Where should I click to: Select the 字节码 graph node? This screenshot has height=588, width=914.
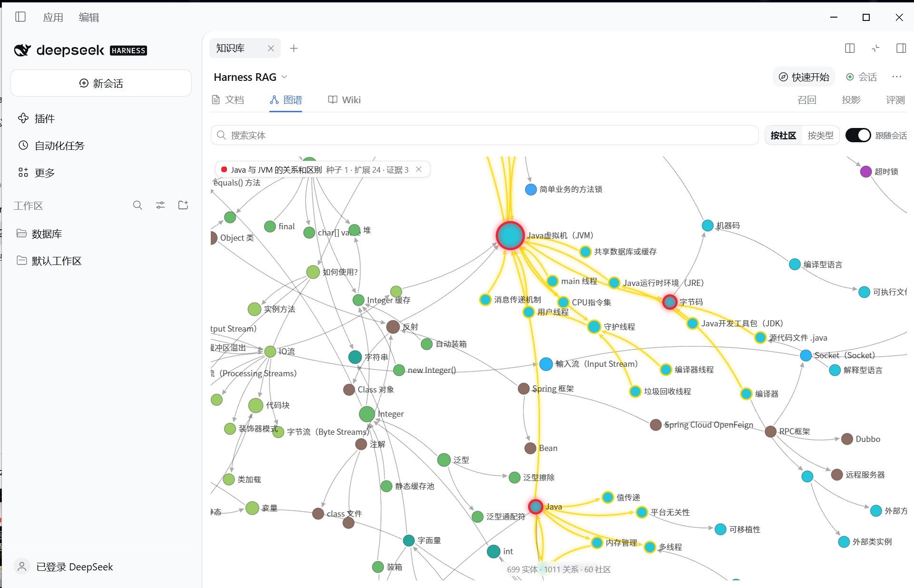(x=670, y=302)
